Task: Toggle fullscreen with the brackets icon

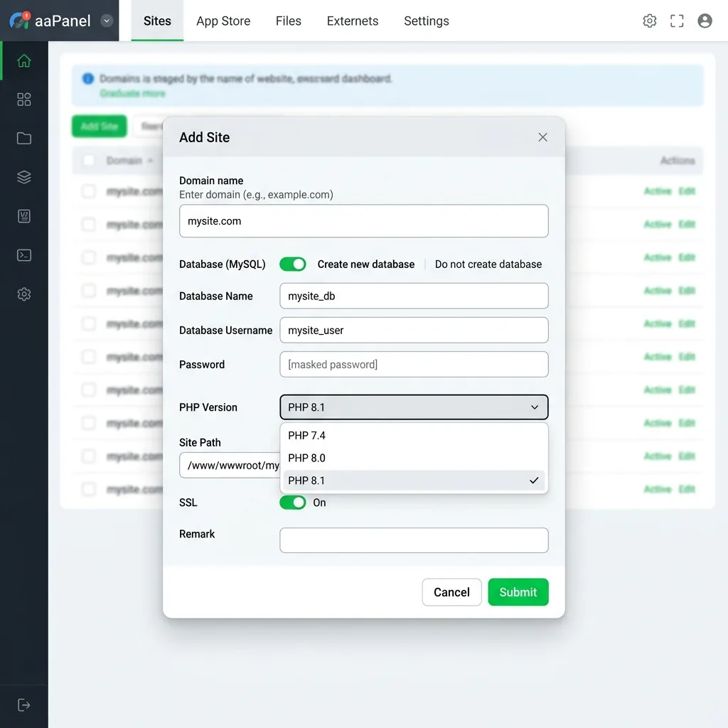Action: tap(677, 21)
